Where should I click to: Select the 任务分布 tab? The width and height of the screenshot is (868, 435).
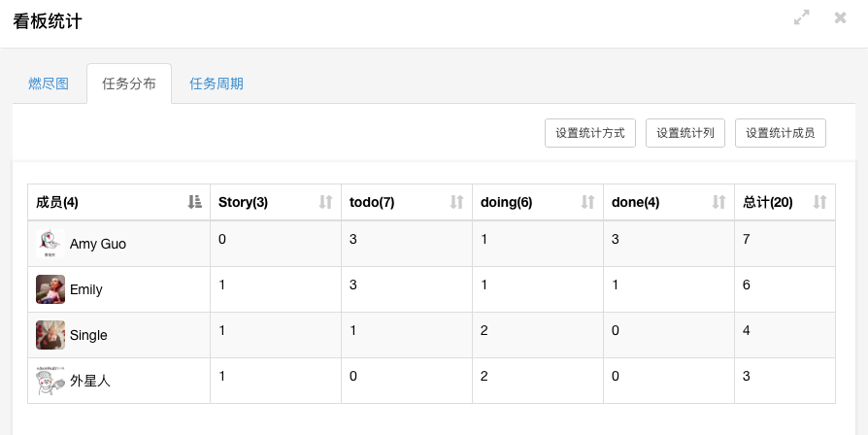coord(129,84)
